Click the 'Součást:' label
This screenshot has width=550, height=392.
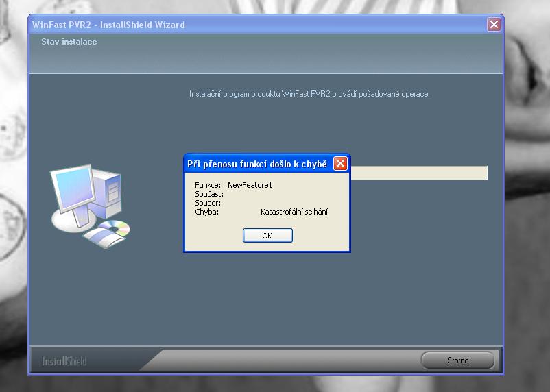(x=209, y=194)
